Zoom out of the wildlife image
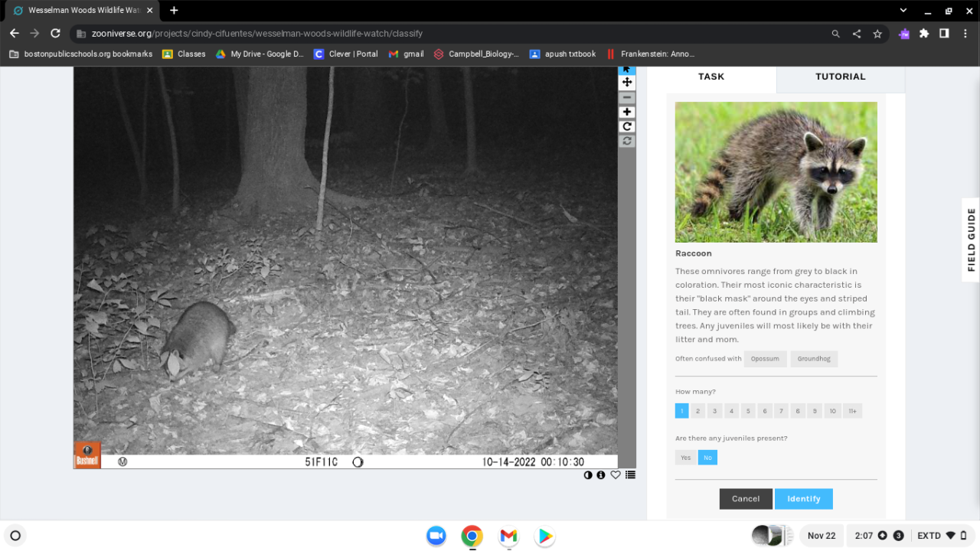Image resolution: width=980 pixels, height=551 pixels. pos(627,97)
